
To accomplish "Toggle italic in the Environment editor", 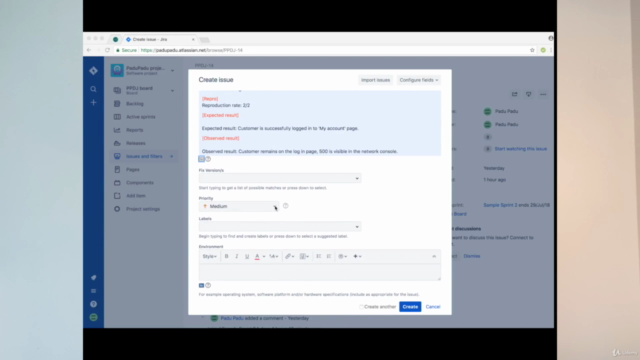I will tap(237, 256).
